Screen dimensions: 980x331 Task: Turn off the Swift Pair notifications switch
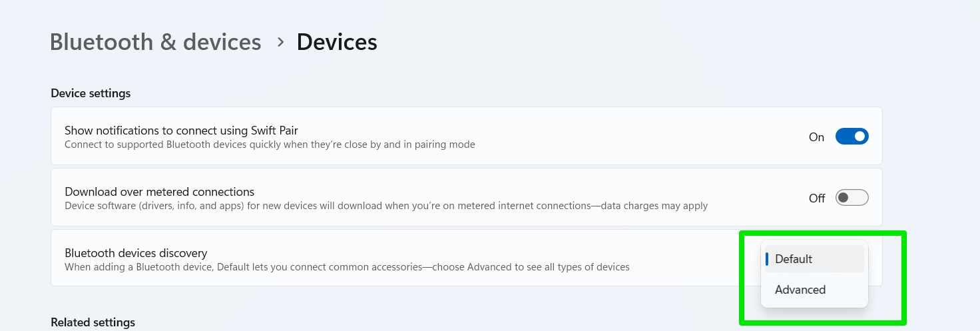(852, 137)
